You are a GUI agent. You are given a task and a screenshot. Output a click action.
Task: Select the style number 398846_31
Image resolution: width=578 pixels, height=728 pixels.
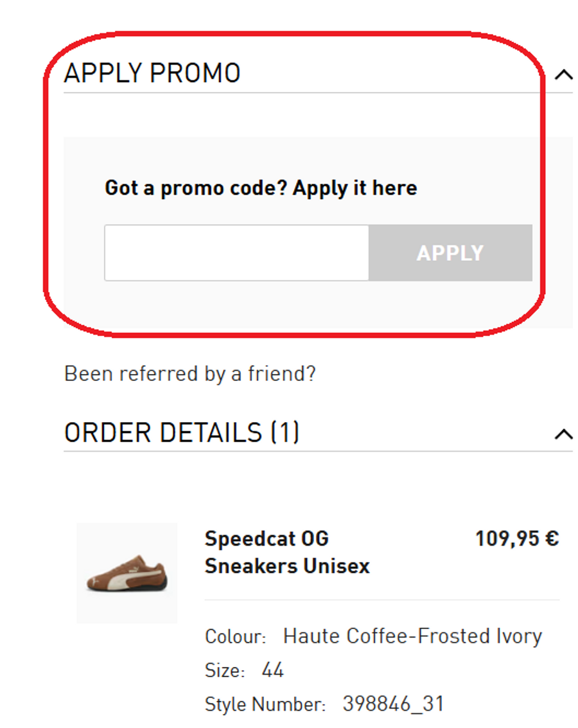pyautogui.click(x=393, y=704)
